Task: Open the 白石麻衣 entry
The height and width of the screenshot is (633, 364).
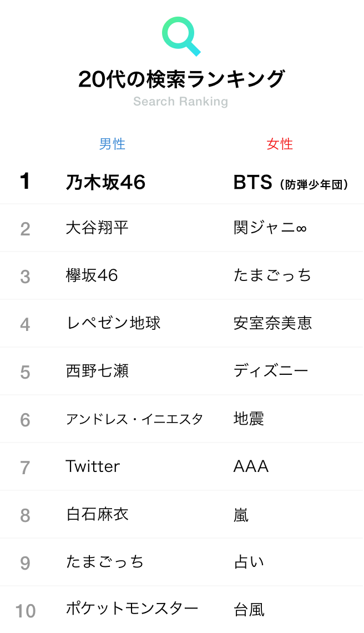Action: (97, 514)
